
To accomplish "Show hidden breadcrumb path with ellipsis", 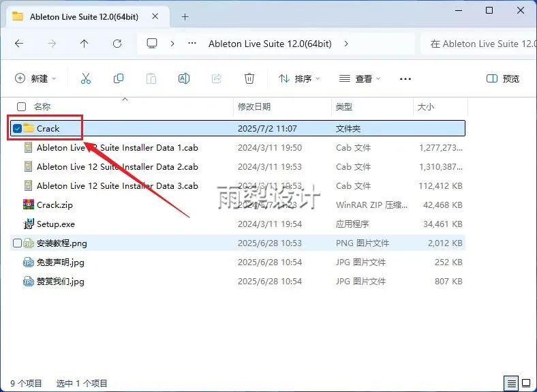I will pos(192,43).
